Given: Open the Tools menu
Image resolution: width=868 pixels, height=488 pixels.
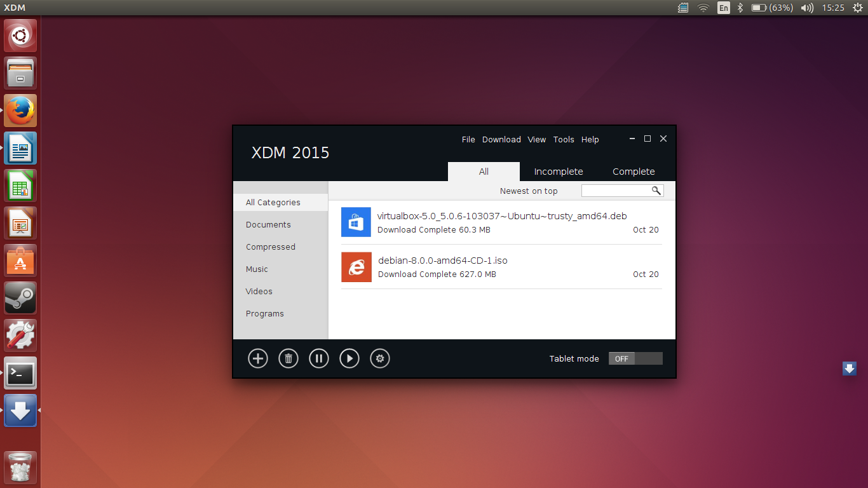Looking at the screenshot, I should (x=564, y=139).
